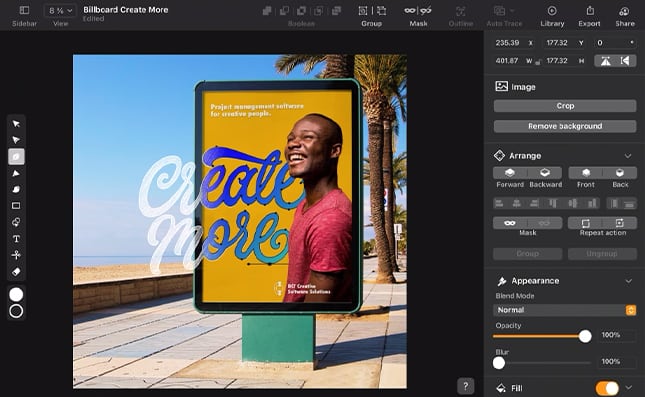Click the first Boolean unite icon
Screen dimensions: 645x397
(x=267, y=11)
